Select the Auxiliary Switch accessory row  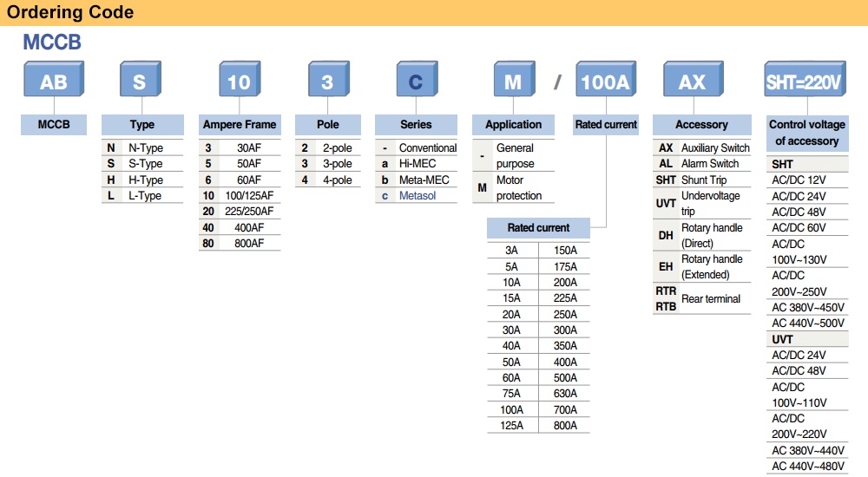point(702,147)
